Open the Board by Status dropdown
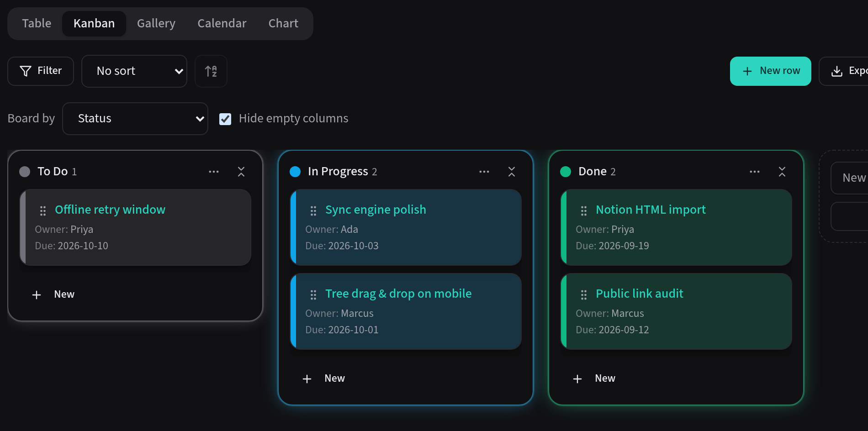 pos(135,118)
